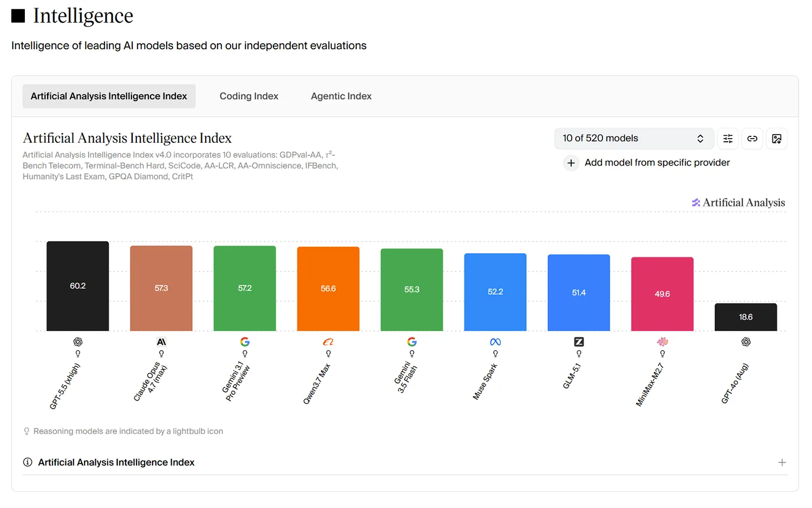The width and height of the screenshot is (812, 508).
Task: Click the "Intelligence" page heading
Action: pos(83,16)
